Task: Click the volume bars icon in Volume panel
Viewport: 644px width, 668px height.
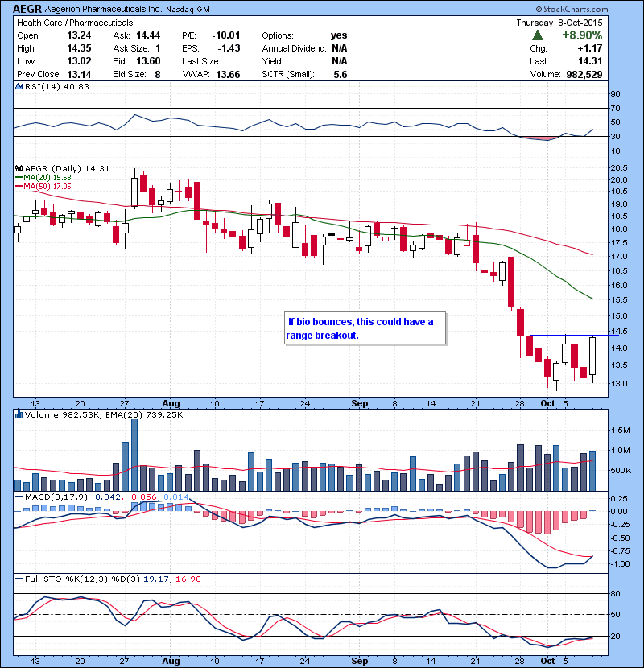Action: (x=19, y=414)
